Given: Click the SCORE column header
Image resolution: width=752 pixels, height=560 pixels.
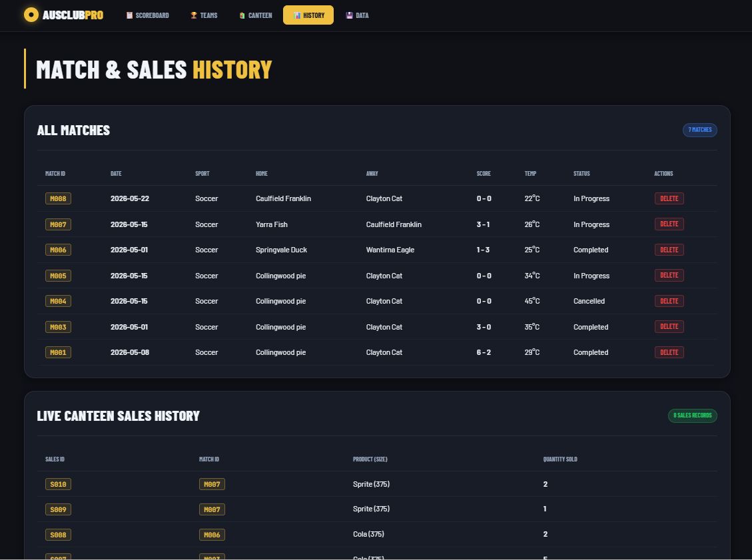Looking at the screenshot, I should [x=484, y=174].
